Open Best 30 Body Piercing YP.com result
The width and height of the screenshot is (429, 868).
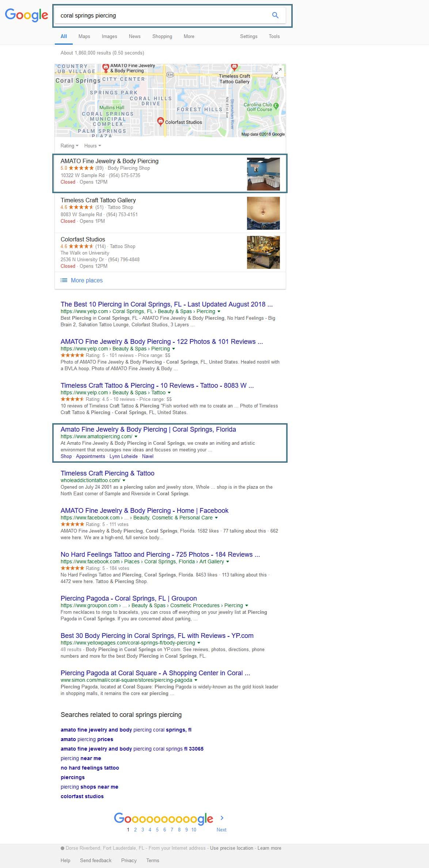(157, 635)
